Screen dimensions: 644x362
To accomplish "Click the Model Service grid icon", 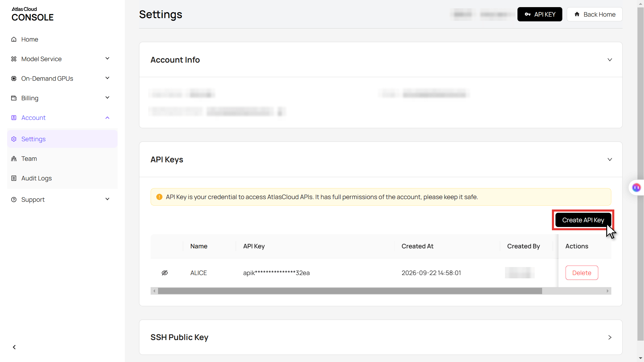I will 14,59.
